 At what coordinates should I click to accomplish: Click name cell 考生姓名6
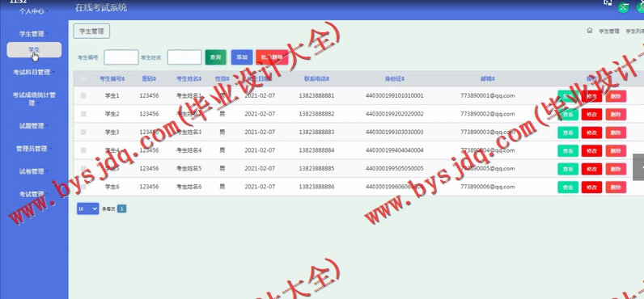pyautogui.click(x=189, y=187)
